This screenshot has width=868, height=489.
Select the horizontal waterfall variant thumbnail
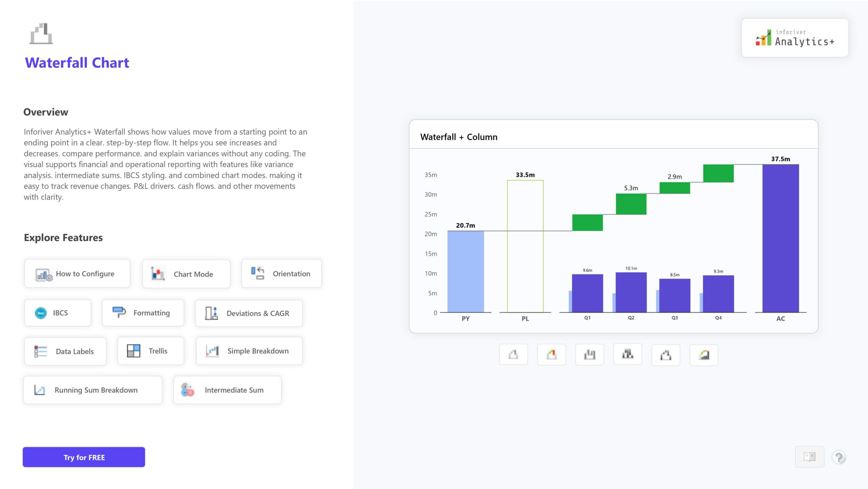click(666, 355)
